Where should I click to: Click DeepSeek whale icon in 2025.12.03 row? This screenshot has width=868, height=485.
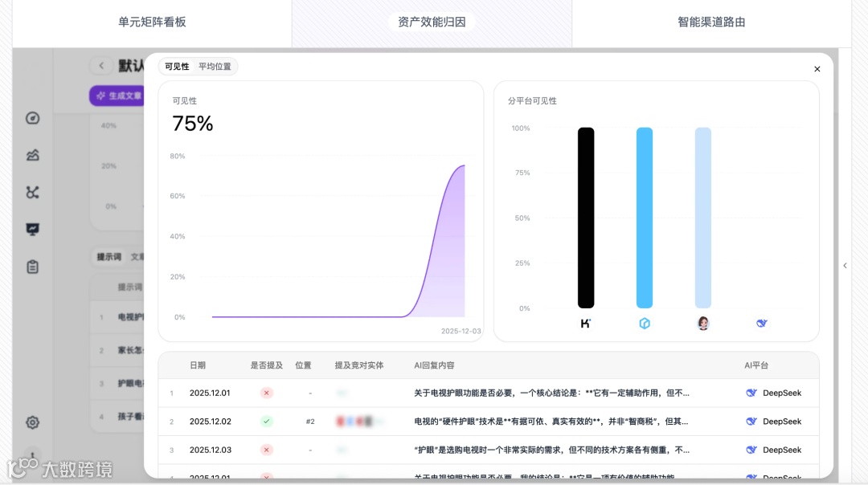pos(751,450)
